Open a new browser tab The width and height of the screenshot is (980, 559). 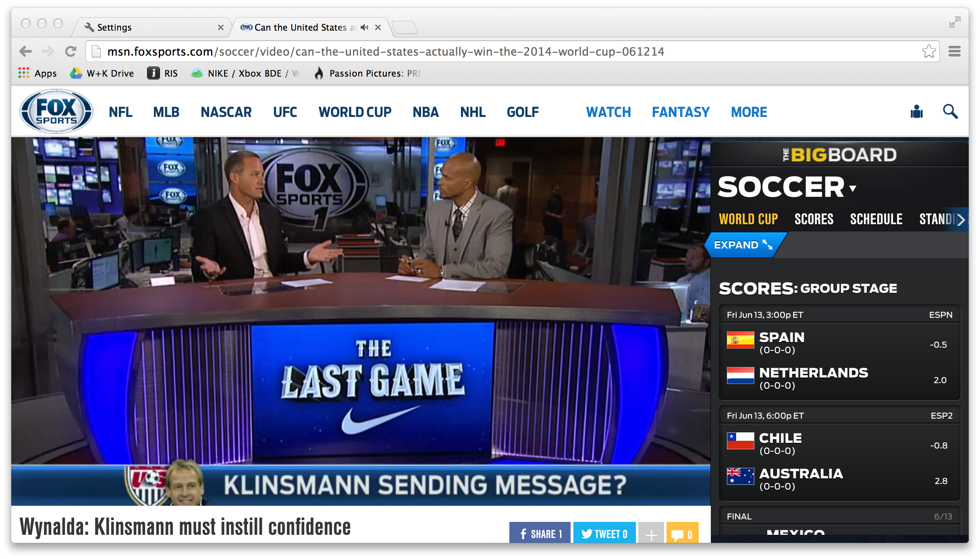click(x=405, y=27)
